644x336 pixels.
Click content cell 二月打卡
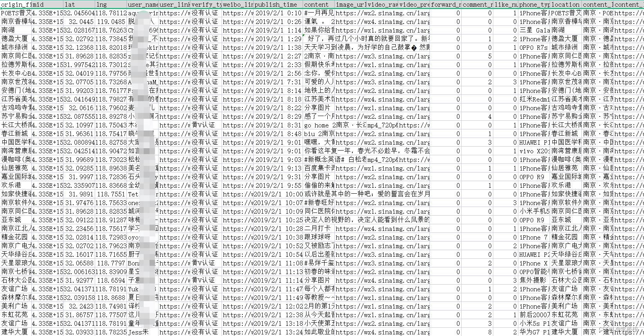point(319,229)
